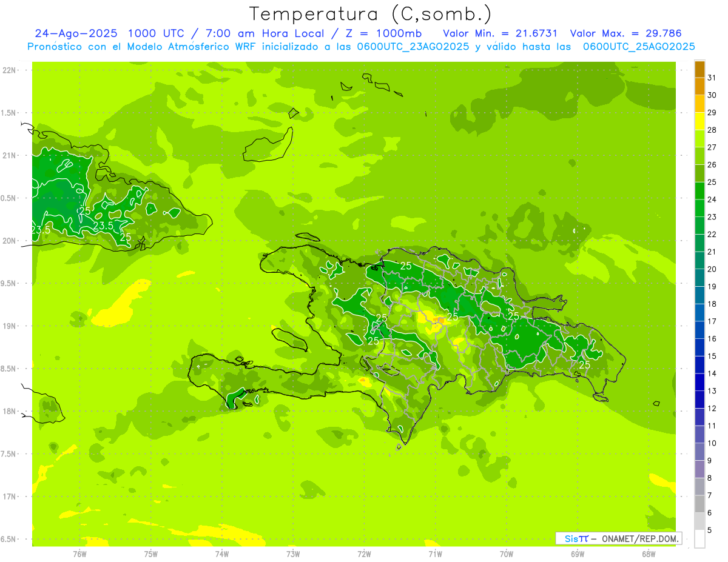Click the '29' colorbar scale label
728x562 pixels.
[x=712, y=112]
